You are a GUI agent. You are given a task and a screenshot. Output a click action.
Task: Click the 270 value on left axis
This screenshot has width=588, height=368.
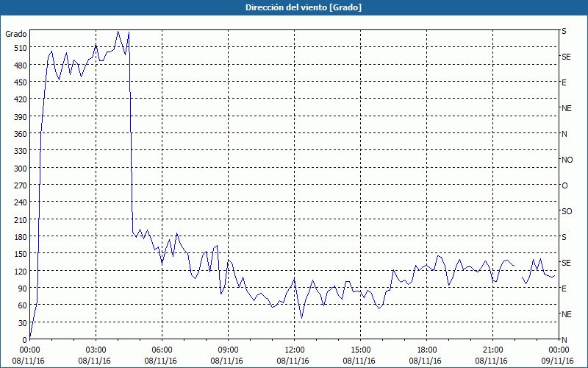[21, 185]
